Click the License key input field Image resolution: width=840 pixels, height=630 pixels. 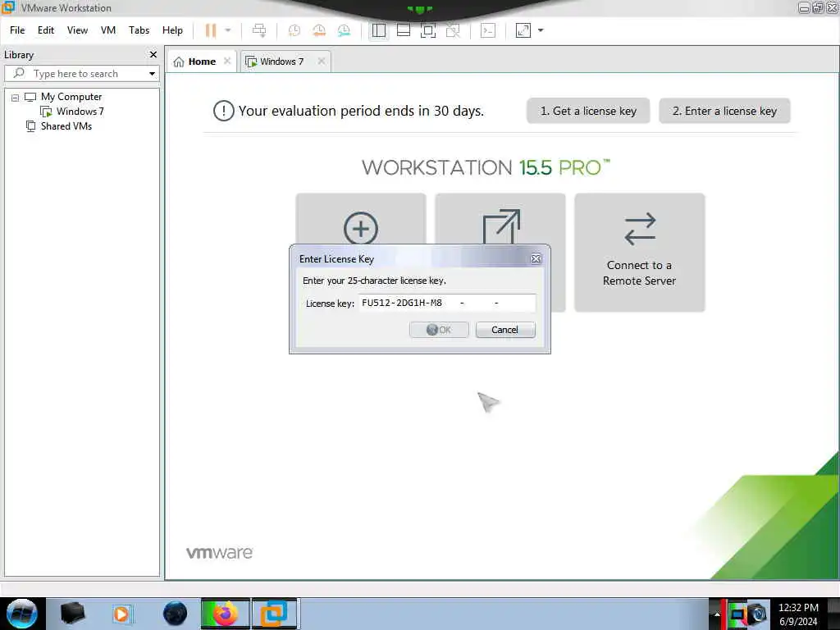[x=447, y=303]
